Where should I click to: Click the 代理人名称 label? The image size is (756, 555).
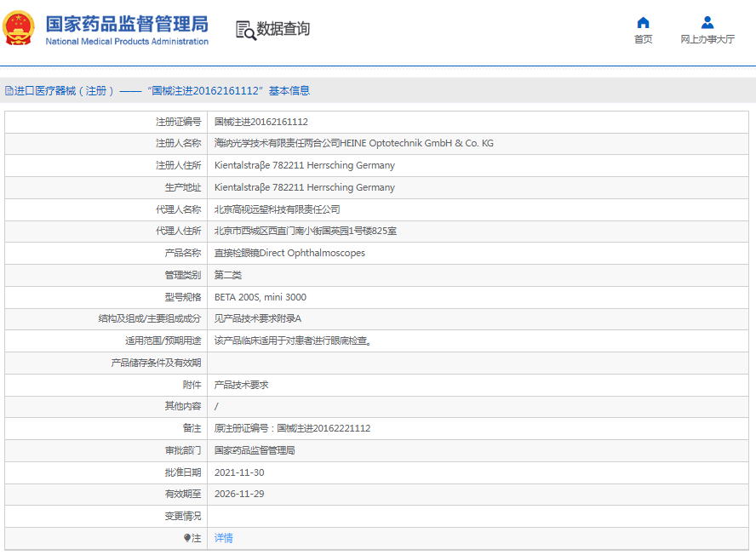pos(179,209)
